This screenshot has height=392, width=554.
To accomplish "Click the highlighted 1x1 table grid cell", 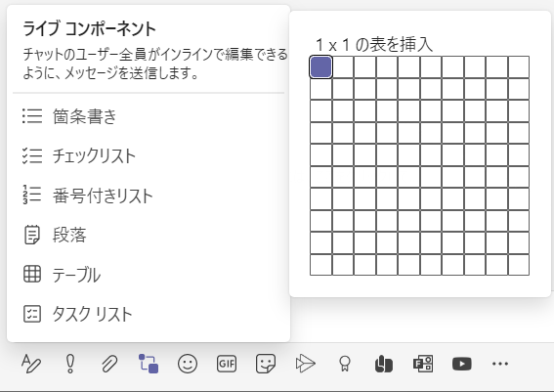I will pyautogui.click(x=320, y=66).
